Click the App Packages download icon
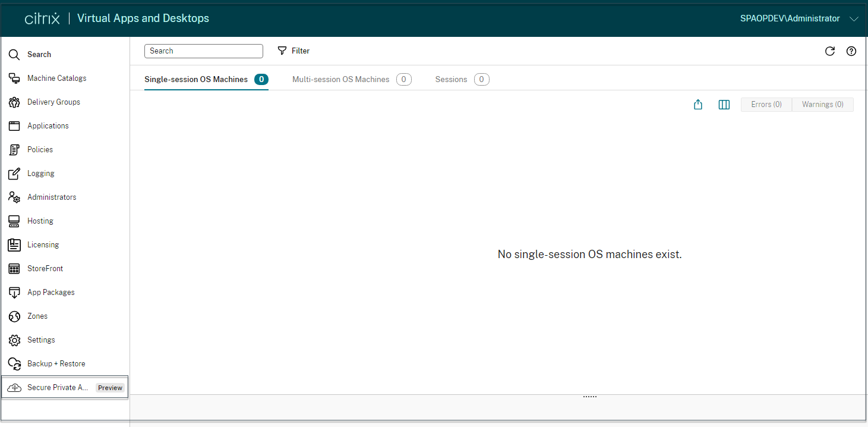This screenshot has height=427, width=868. (x=14, y=293)
